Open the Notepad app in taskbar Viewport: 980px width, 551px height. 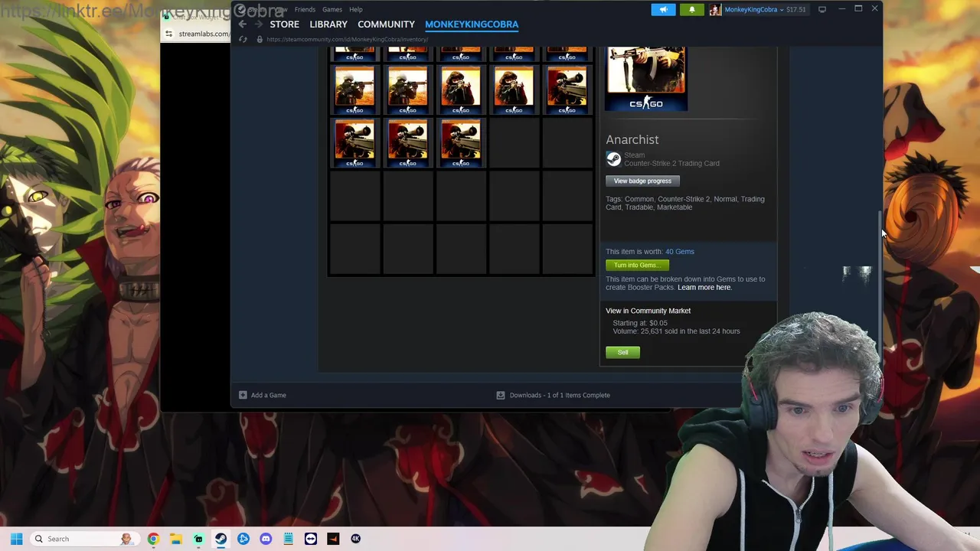coord(288,539)
